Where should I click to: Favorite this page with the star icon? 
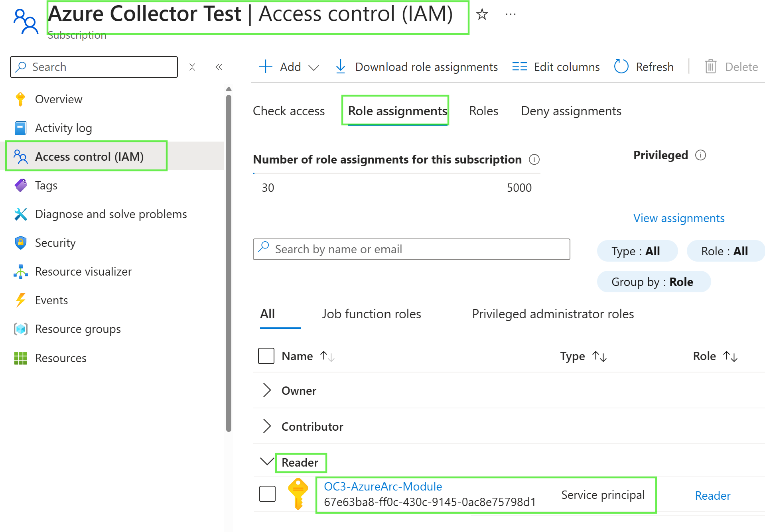482,14
